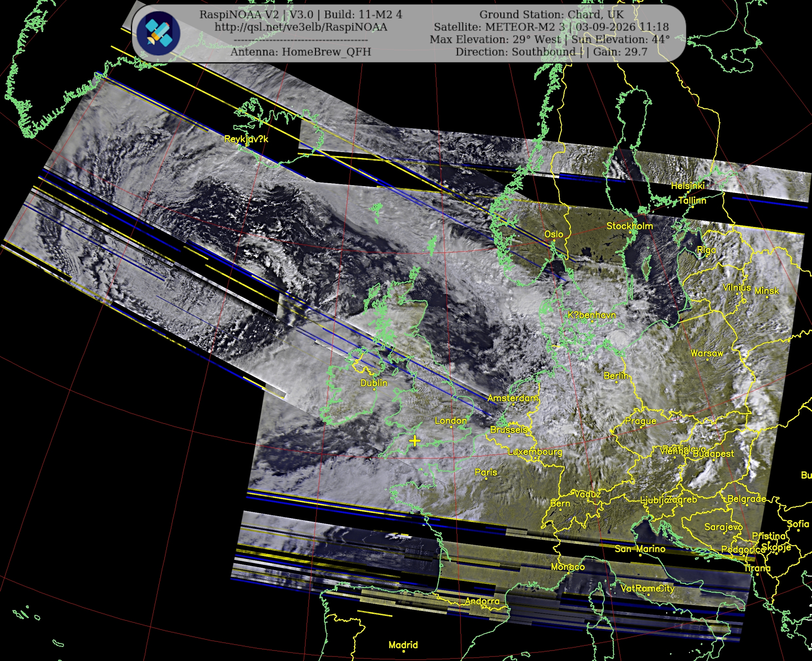This screenshot has height=661, width=812.
Task: Click the Stockholm city label
Action: click(x=629, y=226)
